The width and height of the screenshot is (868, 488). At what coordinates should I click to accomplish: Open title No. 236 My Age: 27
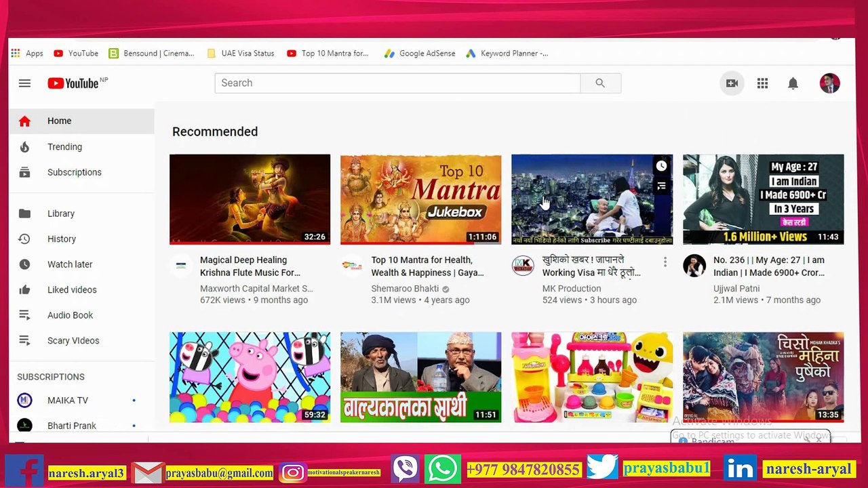click(x=769, y=266)
